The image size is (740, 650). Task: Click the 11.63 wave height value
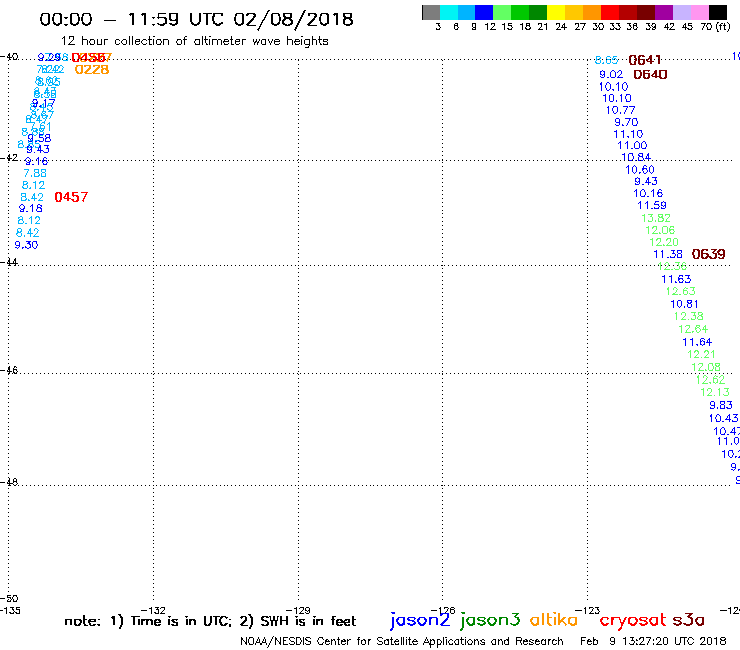pos(676,279)
